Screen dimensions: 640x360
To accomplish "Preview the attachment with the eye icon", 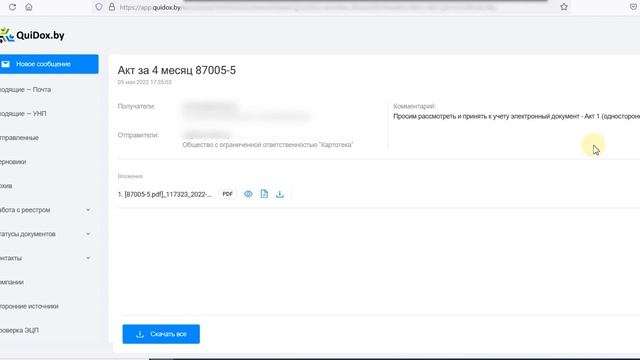I will click(248, 194).
